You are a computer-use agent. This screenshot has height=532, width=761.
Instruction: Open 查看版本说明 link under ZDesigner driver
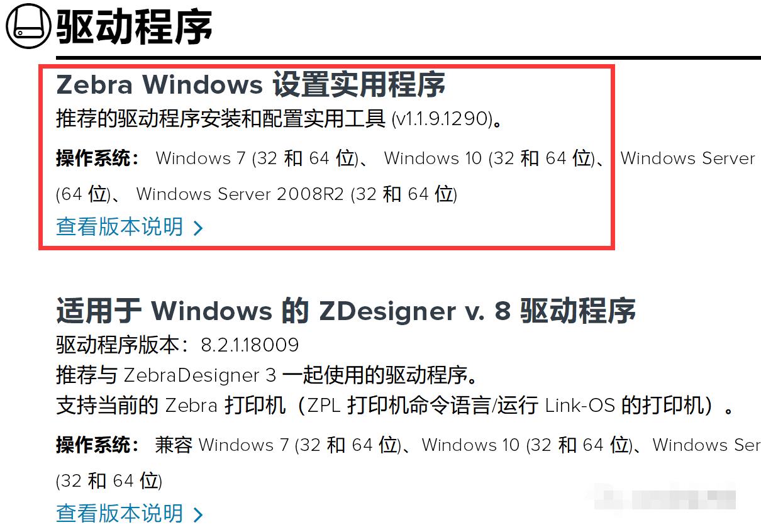coord(119,514)
